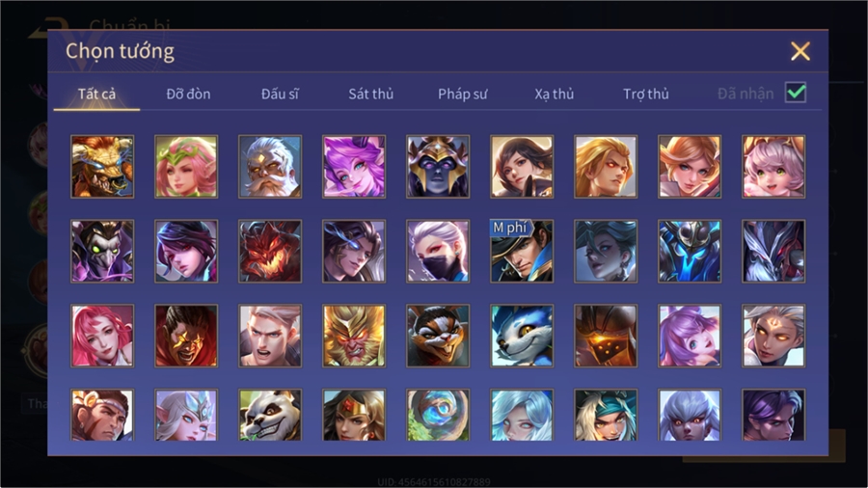Pick the red flaming demon hero
Screen dimensions: 868x488
click(270, 251)
